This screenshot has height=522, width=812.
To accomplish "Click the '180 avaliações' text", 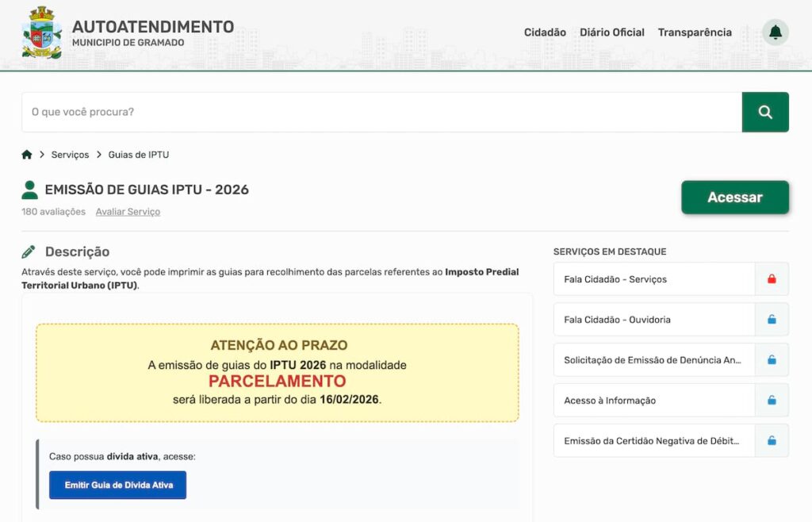I will pos(53,211).
